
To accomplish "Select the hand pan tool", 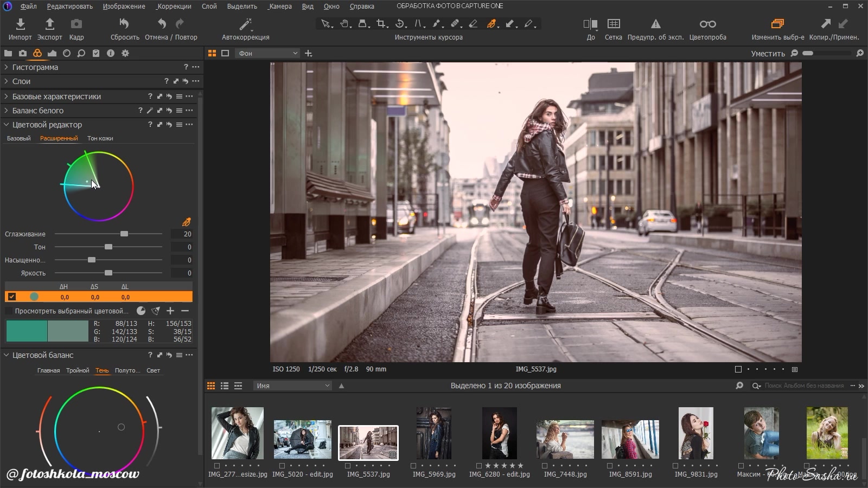I will click(x=344, y=24).
